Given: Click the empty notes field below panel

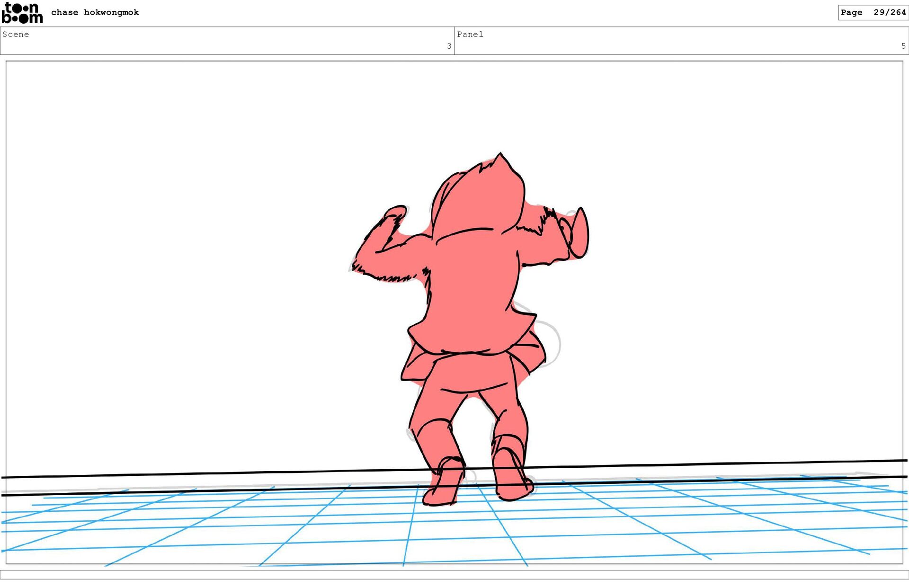Looking at the screenshot, I should 454,574.
